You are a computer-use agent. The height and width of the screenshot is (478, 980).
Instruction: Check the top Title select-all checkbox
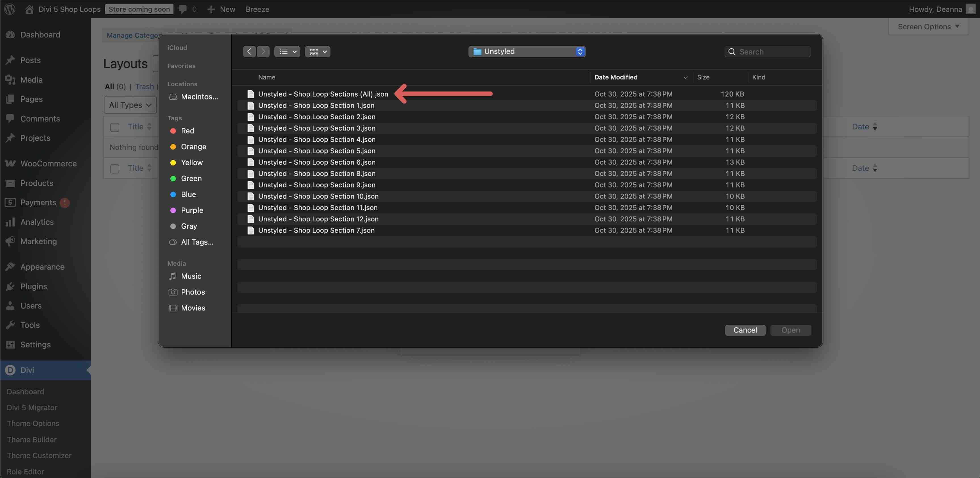(114, 127)
